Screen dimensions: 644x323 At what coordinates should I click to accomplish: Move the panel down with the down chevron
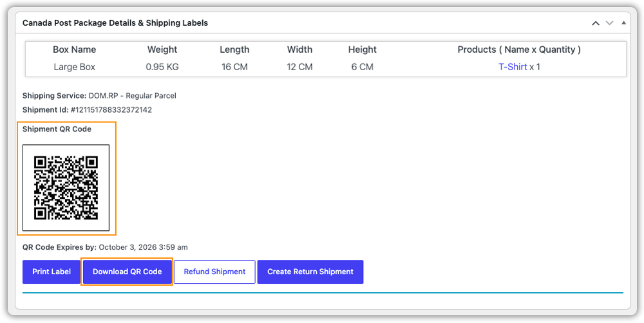[609, 23]
